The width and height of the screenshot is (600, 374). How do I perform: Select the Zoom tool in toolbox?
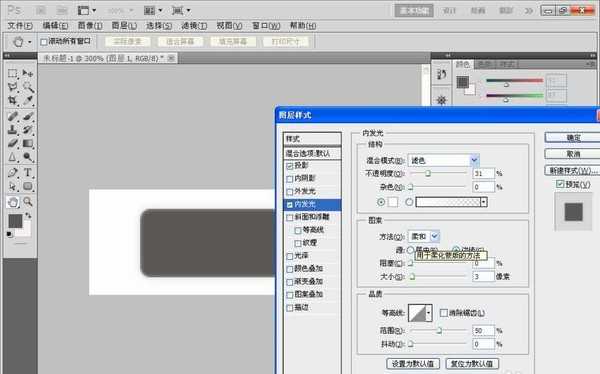coord(28,202)
